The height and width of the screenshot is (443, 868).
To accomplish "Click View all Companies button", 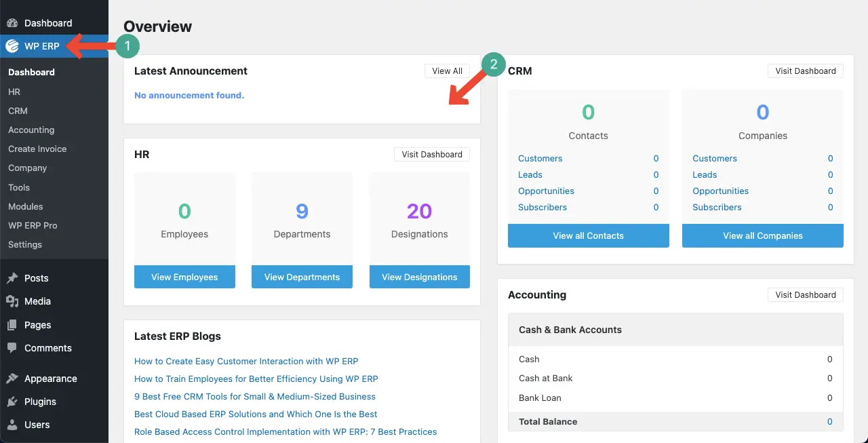I will [763, 235].
